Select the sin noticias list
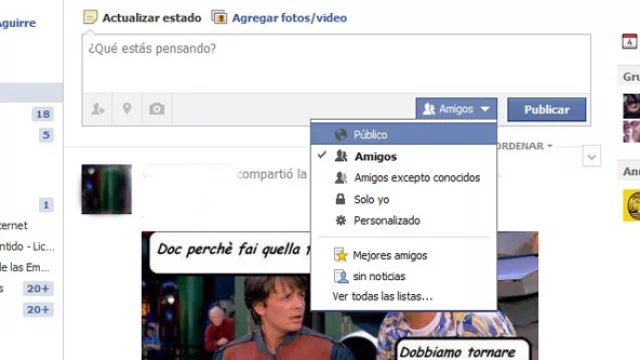 [404, 276]
